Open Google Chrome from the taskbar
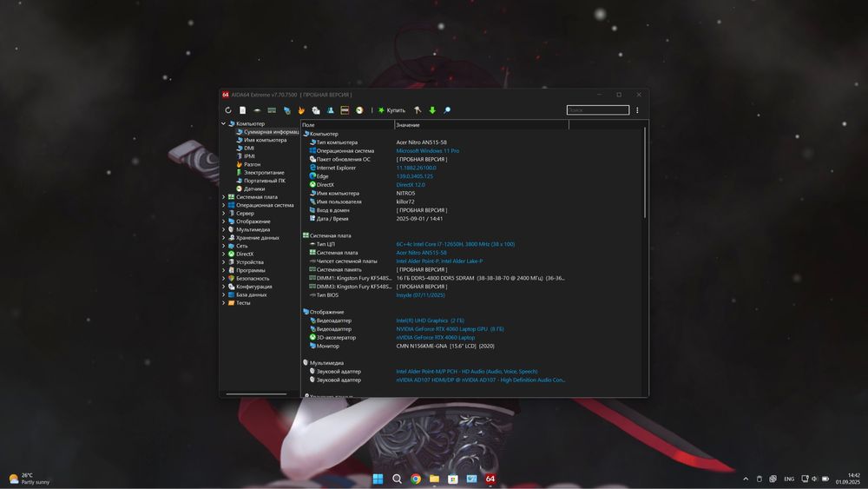 (x=416, y=479)
